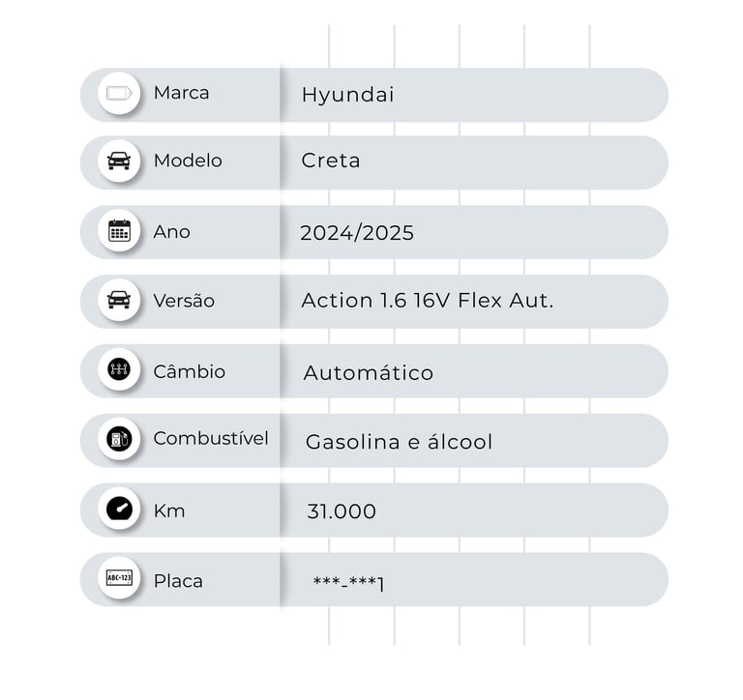The height and width of the screenshot is (700, 743).
Task: Click the 31.000 mileage value
Action: tap(342, 512)
